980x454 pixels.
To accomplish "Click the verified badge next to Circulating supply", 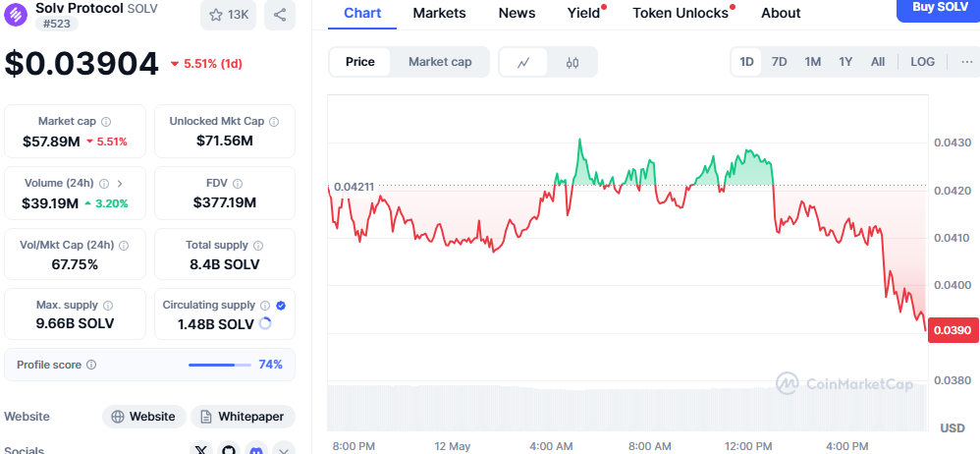I will click(x=281, y=306).
